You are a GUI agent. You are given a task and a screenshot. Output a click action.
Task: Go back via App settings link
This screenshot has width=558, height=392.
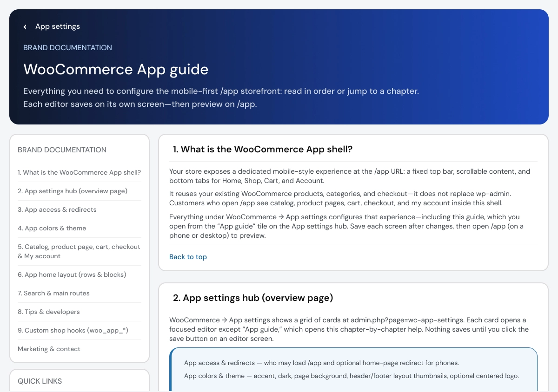point(58,26)
